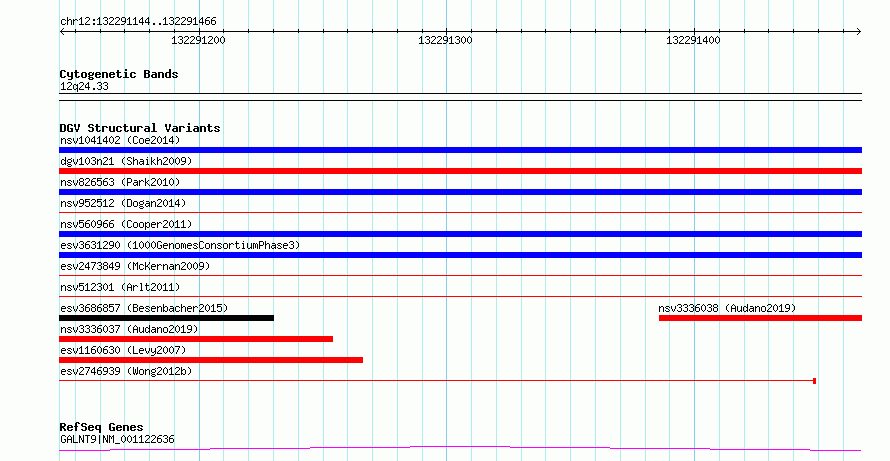Click the Cytogenetic Bands track heading
The width and height of the screenshot is (890, 461).
click(119, 74)
